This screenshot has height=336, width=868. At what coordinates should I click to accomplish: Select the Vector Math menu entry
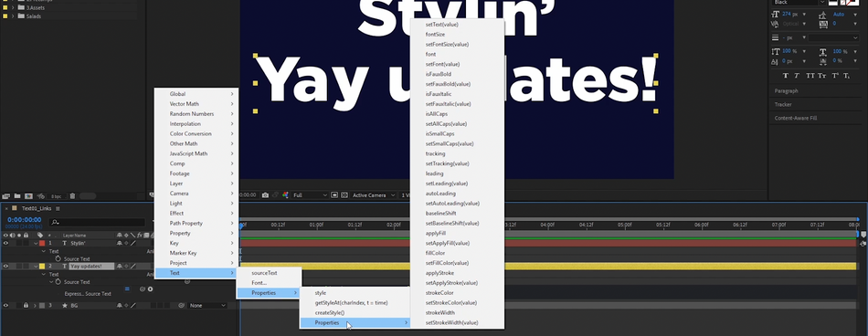[x=196, y=104]
